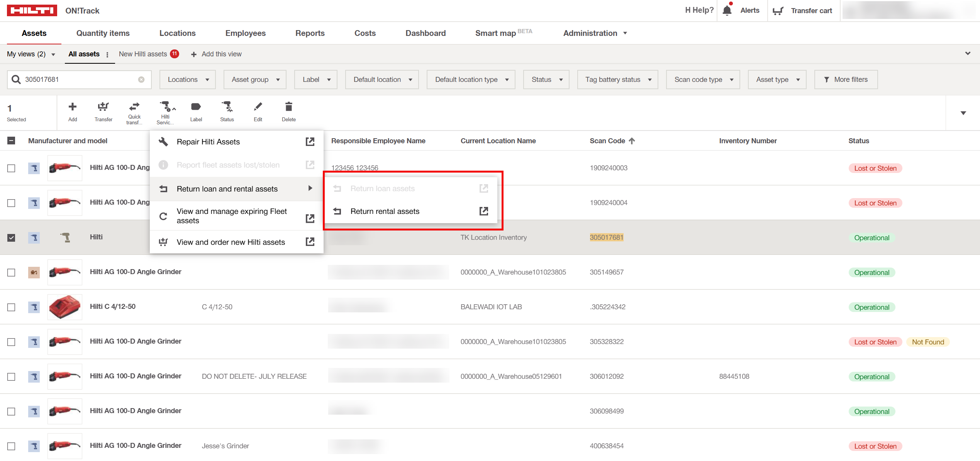The image size is (980, 461).
Task: Open the H Help? link
Action: [x=699, y=10]
